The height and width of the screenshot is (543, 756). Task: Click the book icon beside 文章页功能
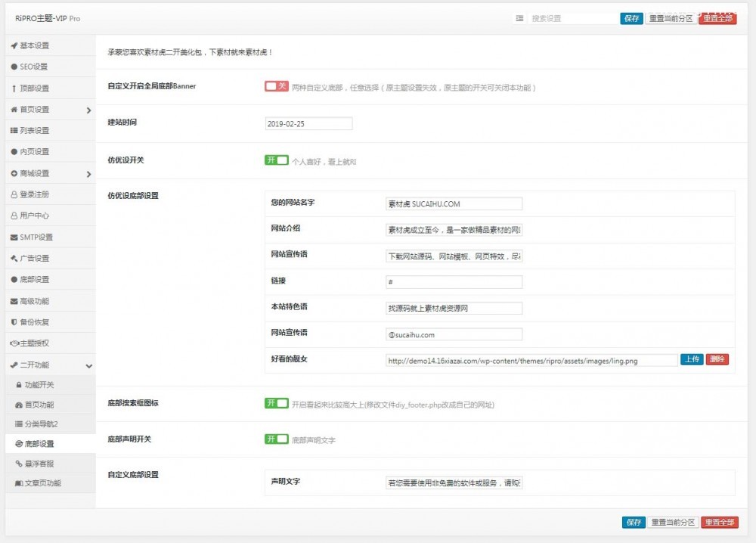(19, 483)
